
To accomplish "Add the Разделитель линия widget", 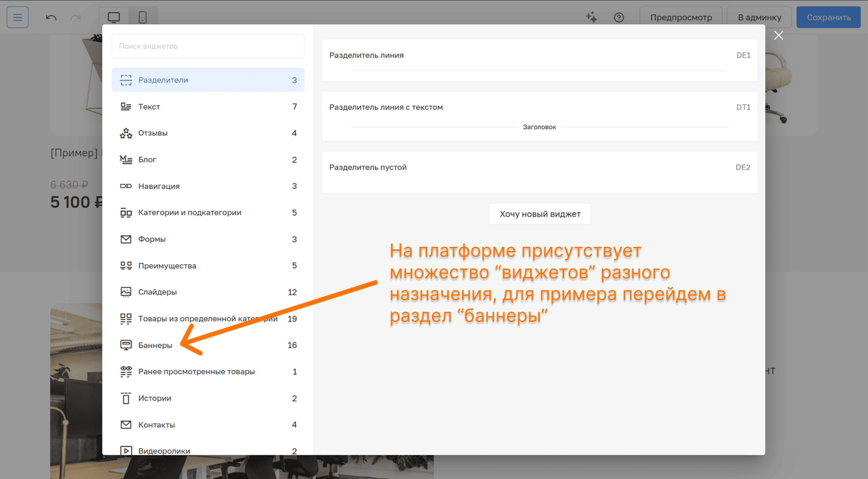I will click(x=539, y=60).
